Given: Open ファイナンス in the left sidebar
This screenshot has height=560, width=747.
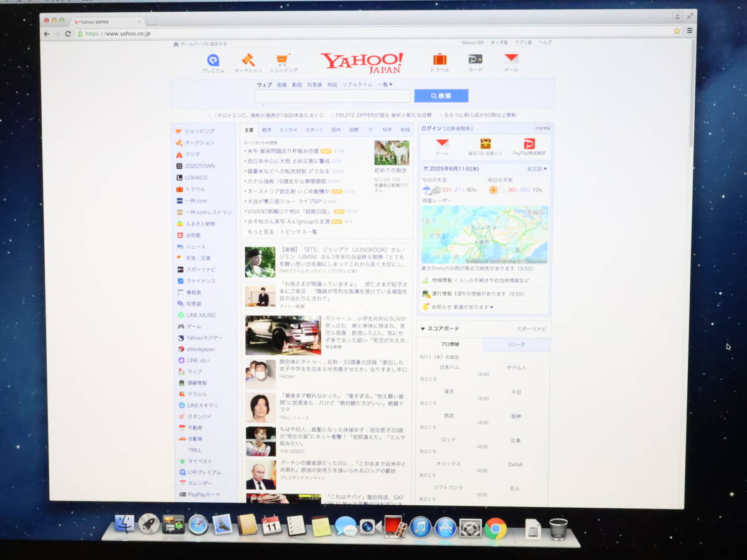Looking at the screenshot, I should [x=200, y=281].
